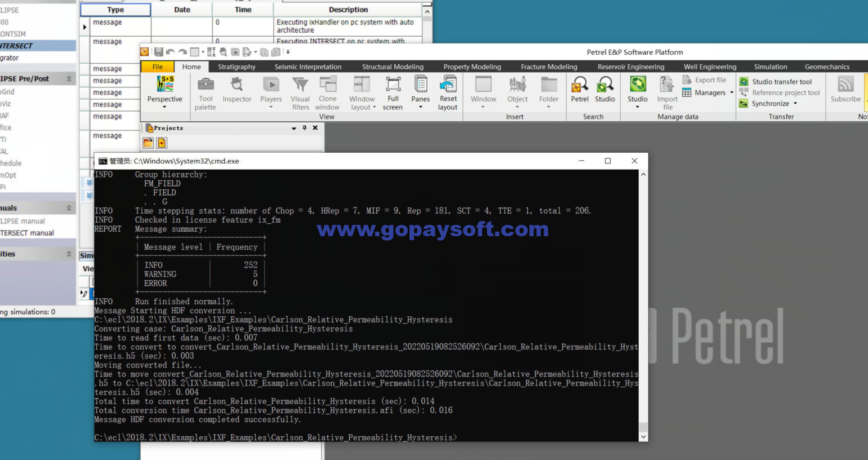
Task: Click the Synchronize icon in Transfer group
Action: pyautogui.click(x=744, y=104)
